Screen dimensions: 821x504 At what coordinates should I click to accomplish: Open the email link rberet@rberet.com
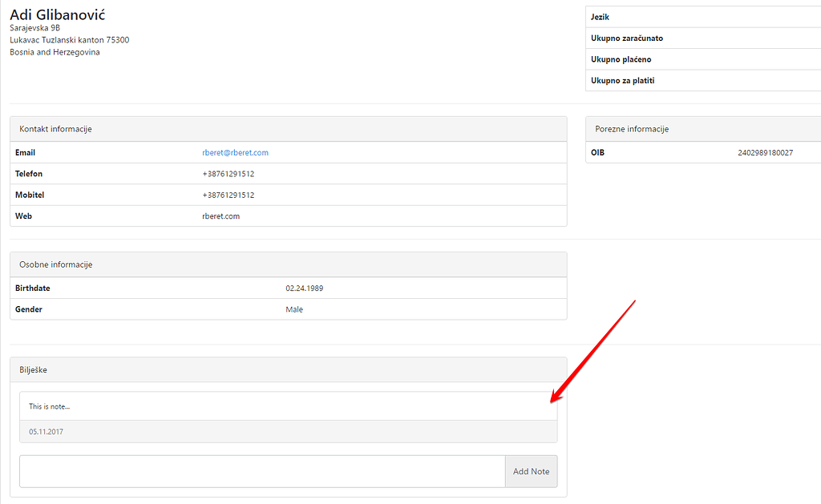coord(235,152)
